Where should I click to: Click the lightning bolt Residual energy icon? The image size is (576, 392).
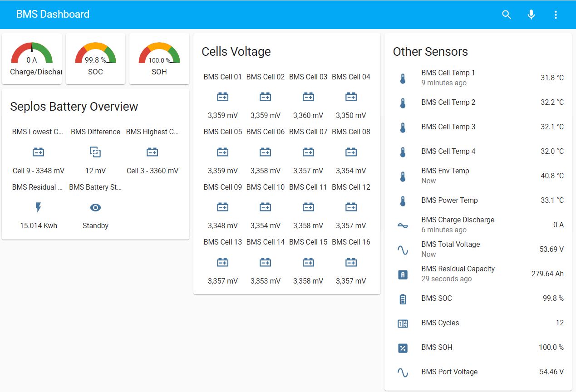(x=38, y=207)
